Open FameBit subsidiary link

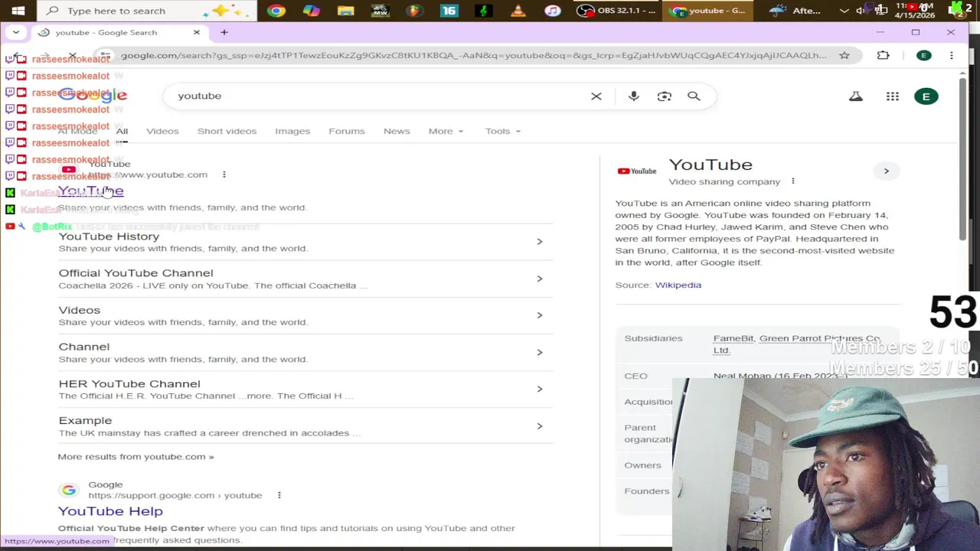[x=733, y=338]
